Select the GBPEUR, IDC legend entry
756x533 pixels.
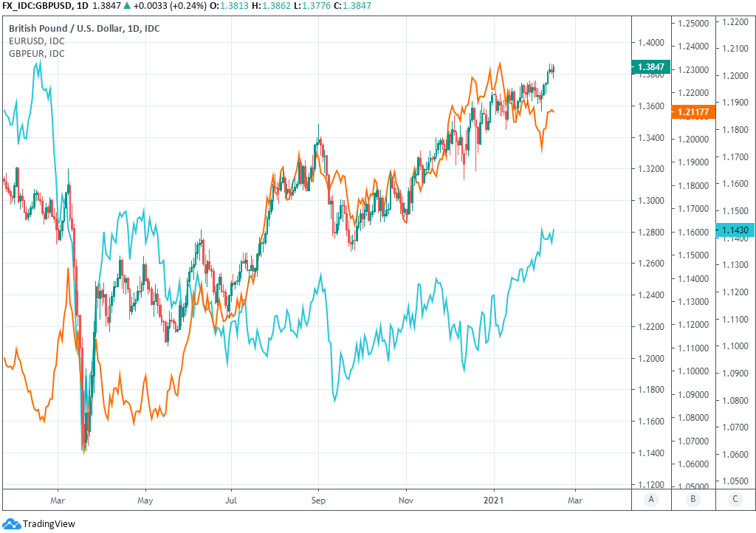[x=37, y=53]
